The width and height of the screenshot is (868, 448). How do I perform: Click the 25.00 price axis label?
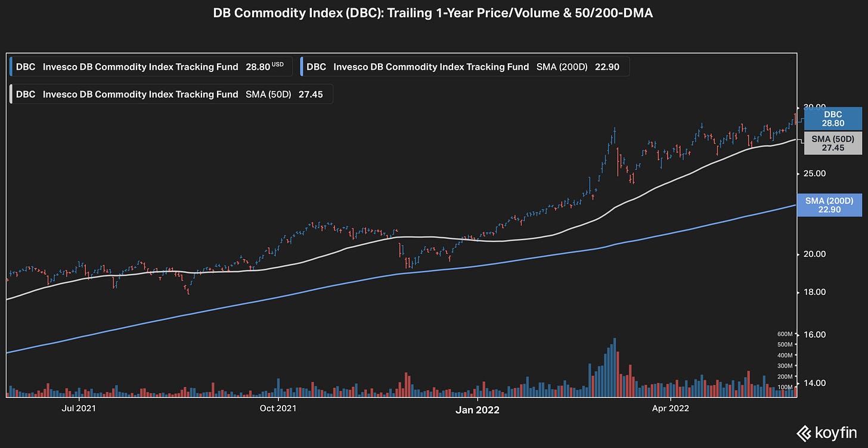[815, 173]
